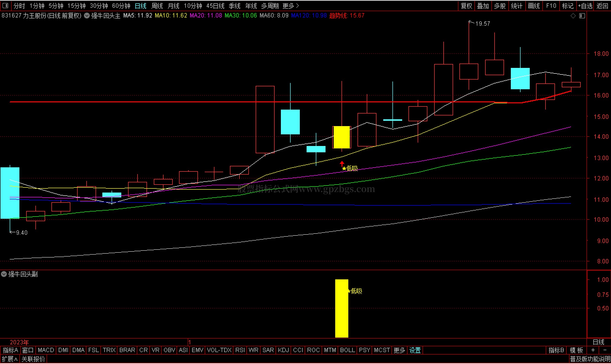Expand the 更多 periods dropdown
Image resolution: width=611 pixels, height=364 pixels.
click(x=291, y=6)
